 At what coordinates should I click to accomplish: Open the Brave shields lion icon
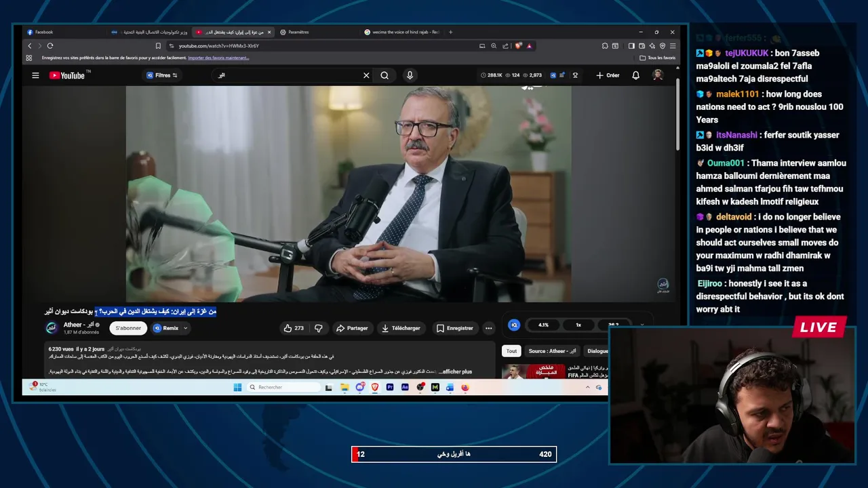[519, 46]
